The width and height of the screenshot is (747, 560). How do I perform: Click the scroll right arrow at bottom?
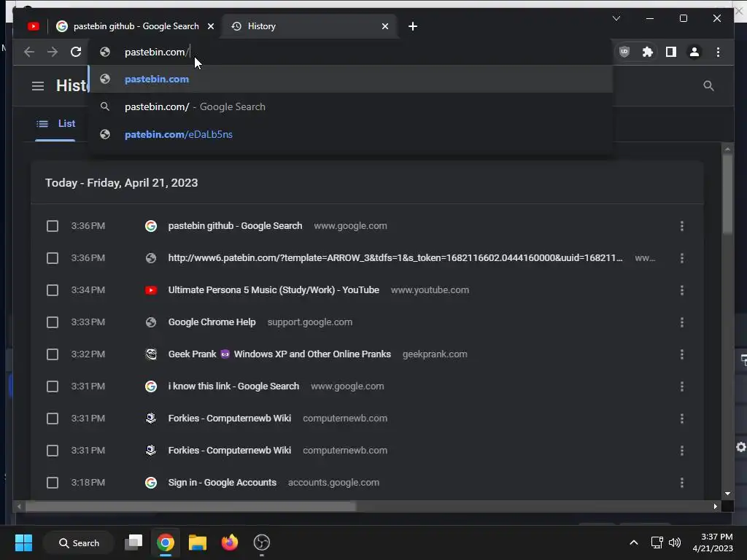[x=715, y=507]
